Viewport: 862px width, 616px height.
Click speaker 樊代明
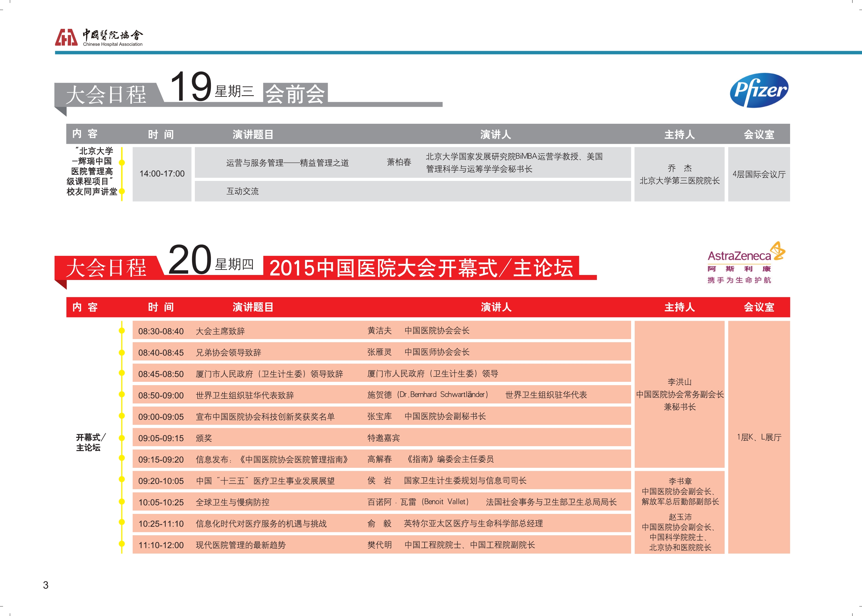[379, 545]
